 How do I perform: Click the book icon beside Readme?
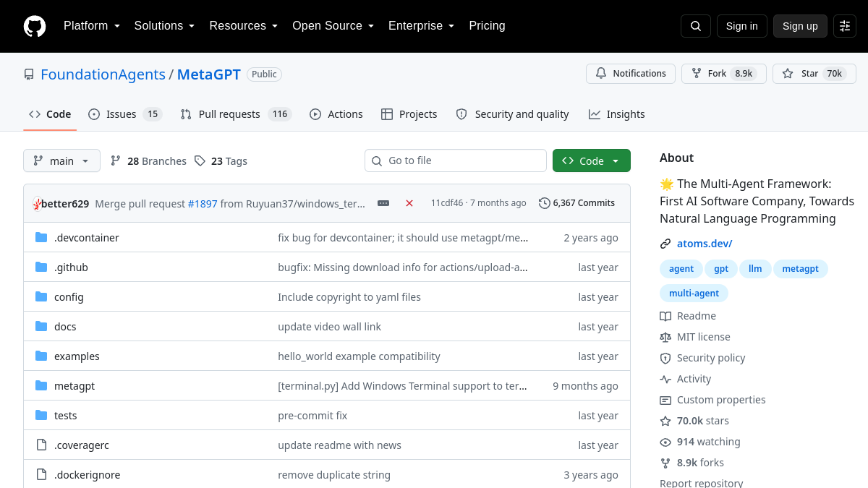pyautogui.click(x=665, y=316)
